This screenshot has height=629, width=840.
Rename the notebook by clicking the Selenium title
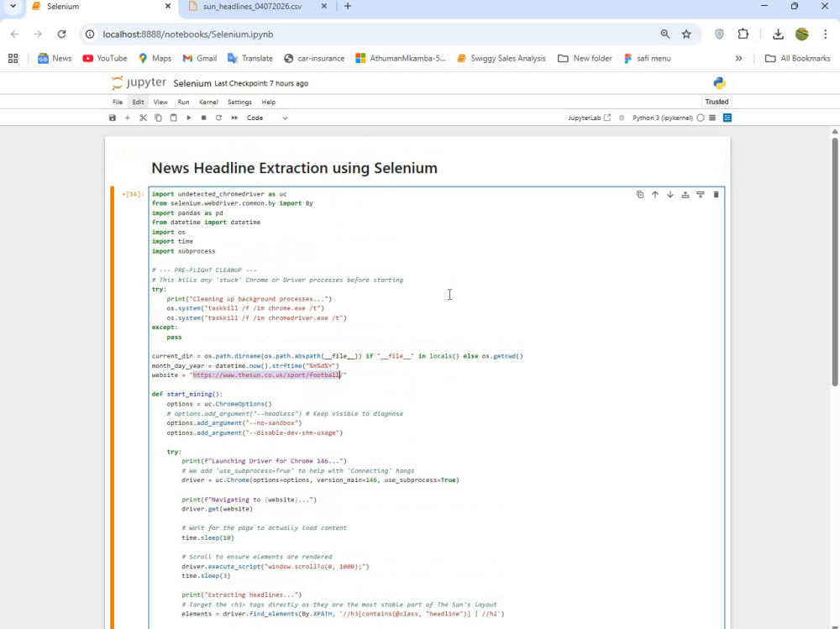pyautogui.click(x=192, y=84)
